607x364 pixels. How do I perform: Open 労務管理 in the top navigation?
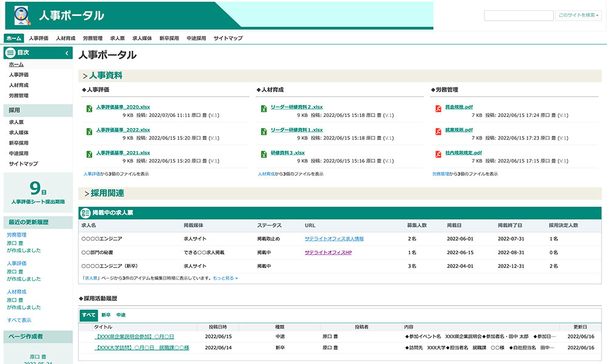click(92, 38)
